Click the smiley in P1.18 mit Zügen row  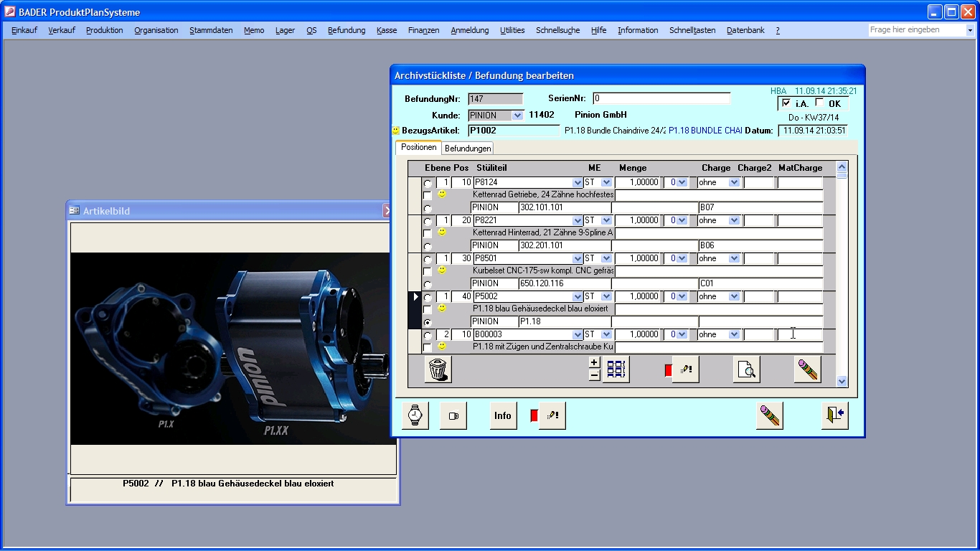442,347
